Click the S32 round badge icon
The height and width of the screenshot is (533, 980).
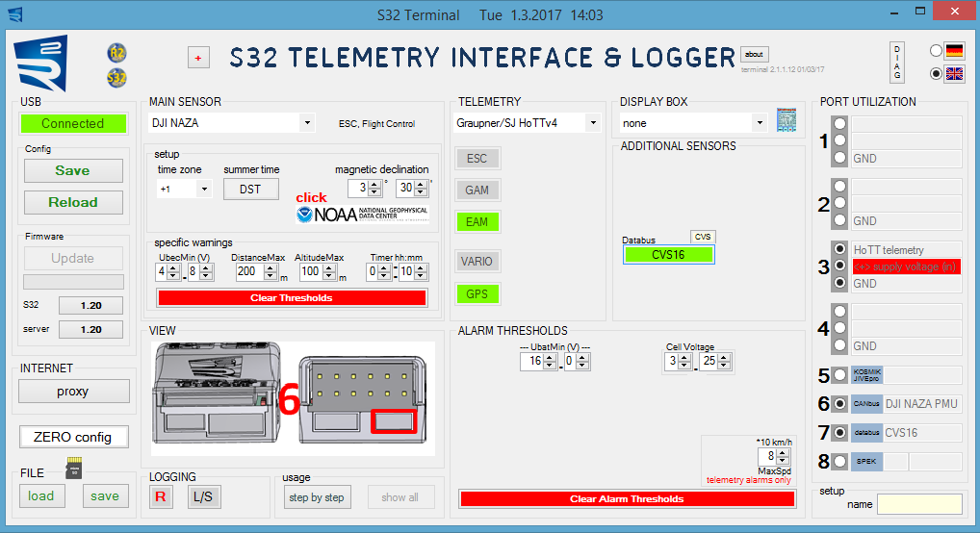pyautogui.click(x=116, y=78)
